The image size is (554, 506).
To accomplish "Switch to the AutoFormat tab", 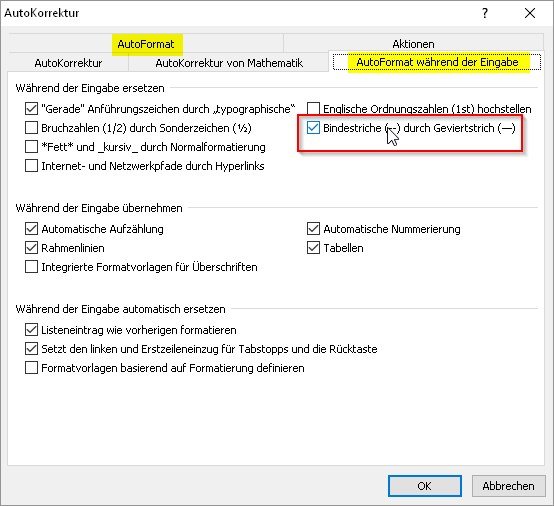I will coord(146,44).
